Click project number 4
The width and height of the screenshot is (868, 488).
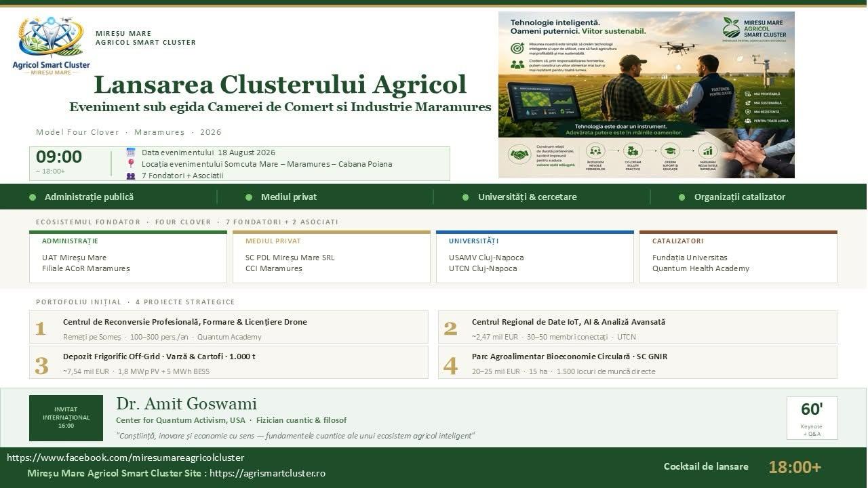pyautogui.click(x=450, y=365)
